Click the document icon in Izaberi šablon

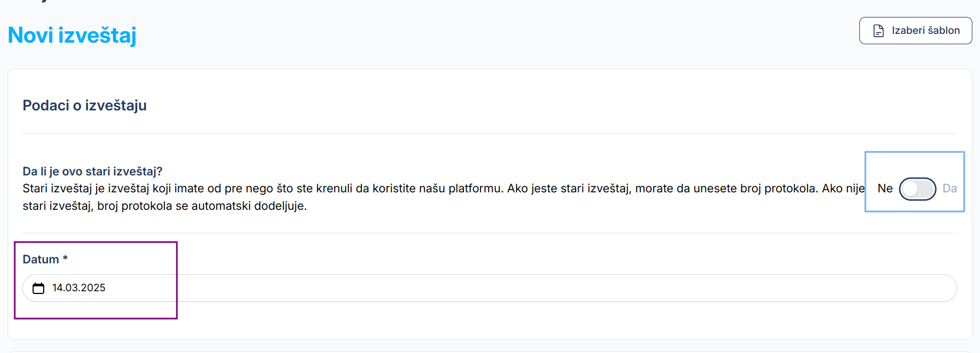878,31
